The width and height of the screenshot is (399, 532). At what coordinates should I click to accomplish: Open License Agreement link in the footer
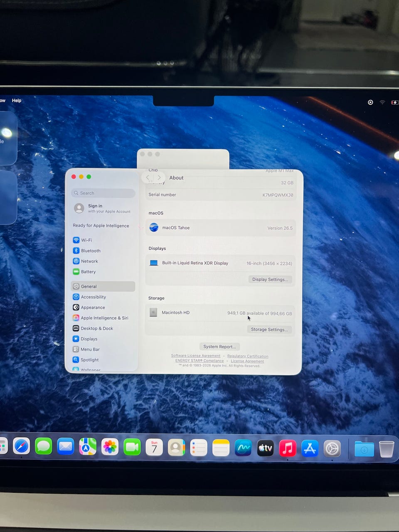[247, 361]
